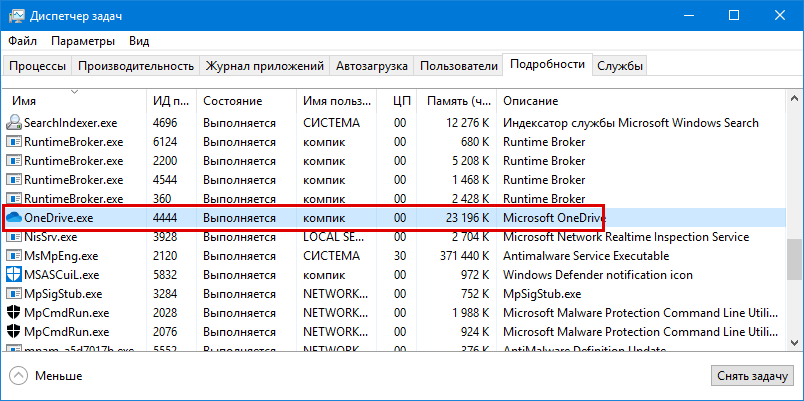804x401 pixels.
Task: Click process ID 4696
Action: (x=165, y=123)
